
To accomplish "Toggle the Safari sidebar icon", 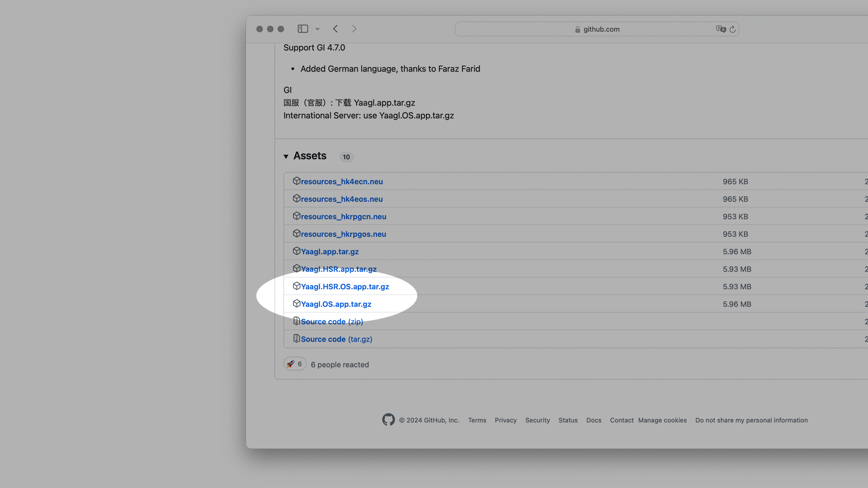I will tap(302, 29).
